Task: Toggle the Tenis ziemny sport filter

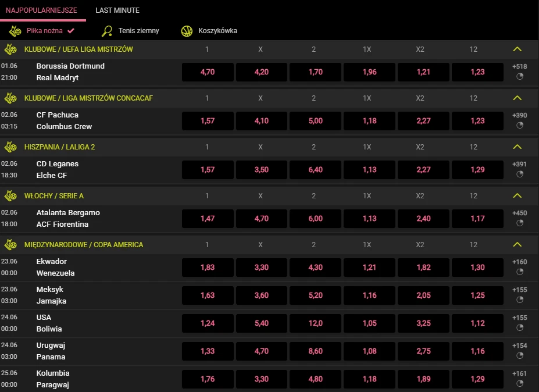Action: click(138, 31)
